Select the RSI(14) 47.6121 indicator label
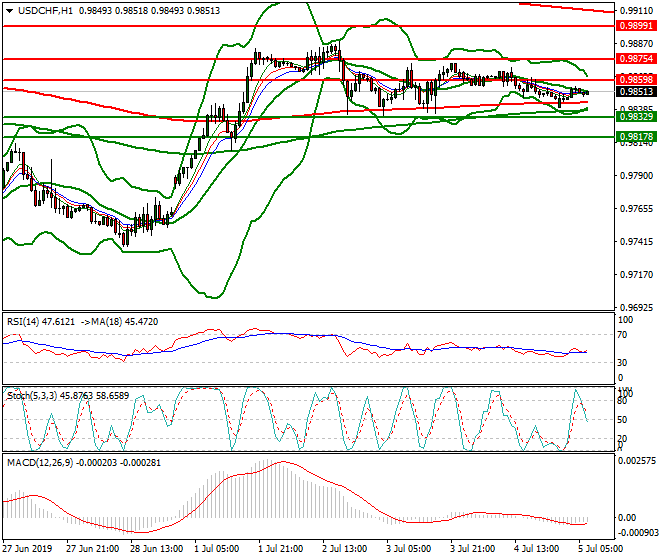Screen dimensions: 660x560 [x=41, y=322]
